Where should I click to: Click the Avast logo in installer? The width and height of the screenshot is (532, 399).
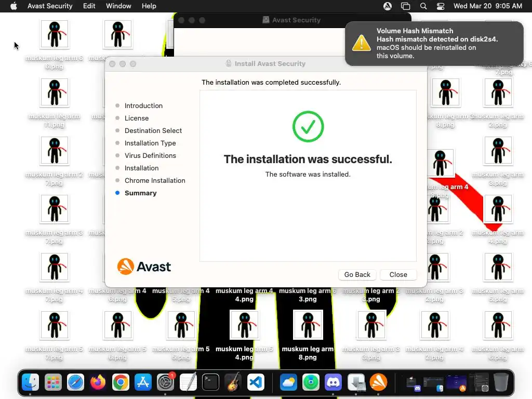tap(144, 267)
